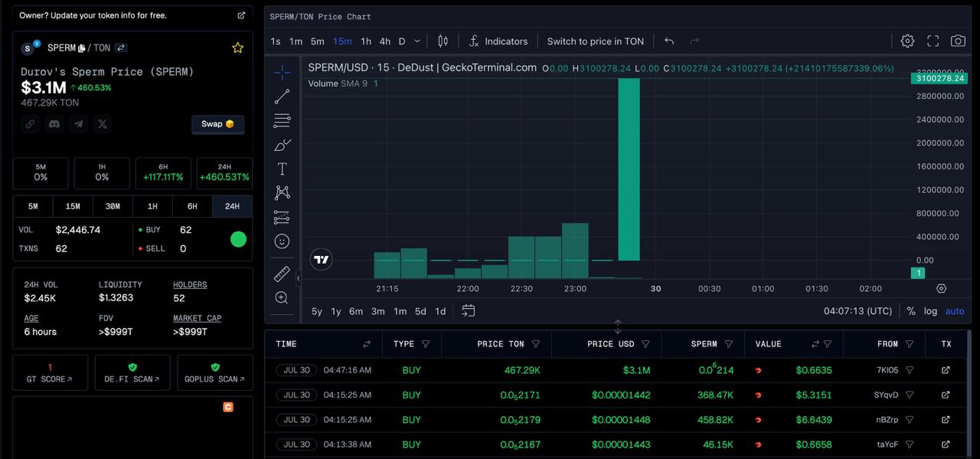Select the text annotation tool

point(282,169)
